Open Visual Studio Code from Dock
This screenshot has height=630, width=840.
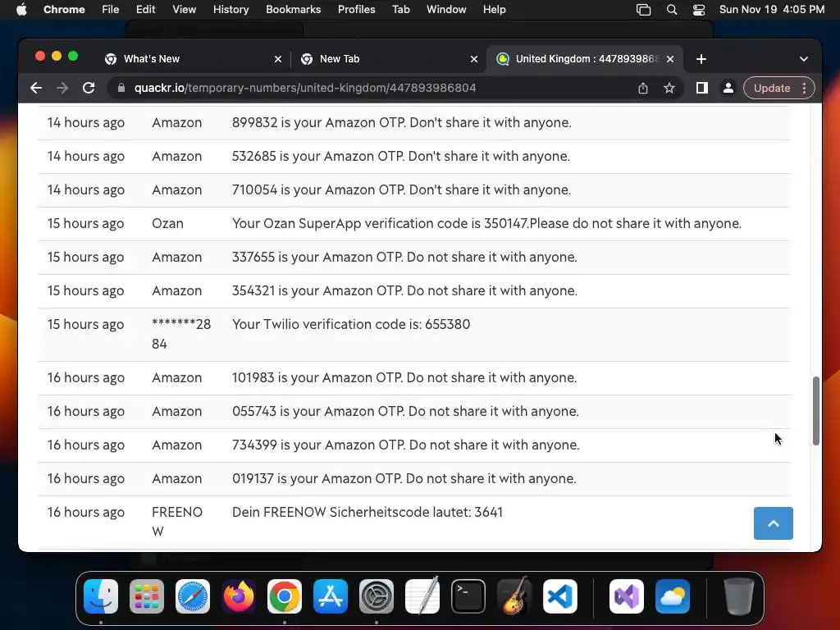point(559,596)
